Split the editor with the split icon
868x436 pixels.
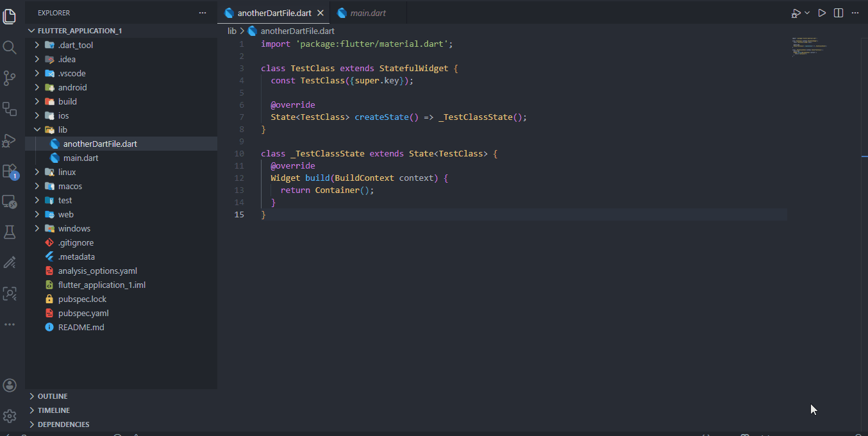tap(838, 12)
